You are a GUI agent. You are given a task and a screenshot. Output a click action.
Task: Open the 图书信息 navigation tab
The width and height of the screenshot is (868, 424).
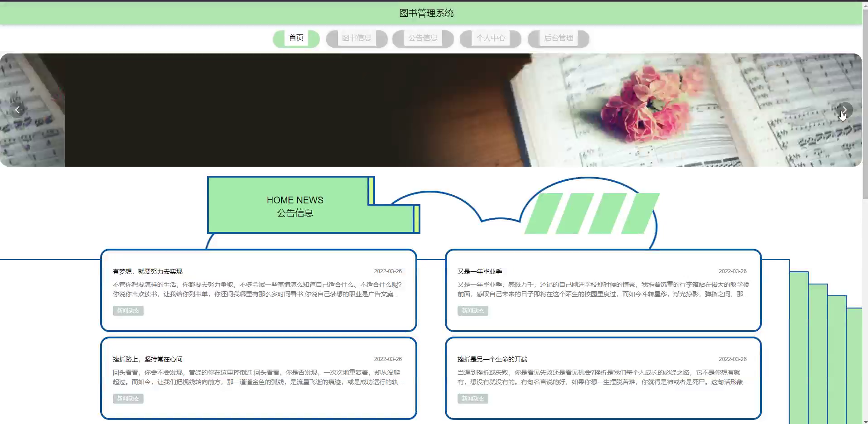(357, 39)
